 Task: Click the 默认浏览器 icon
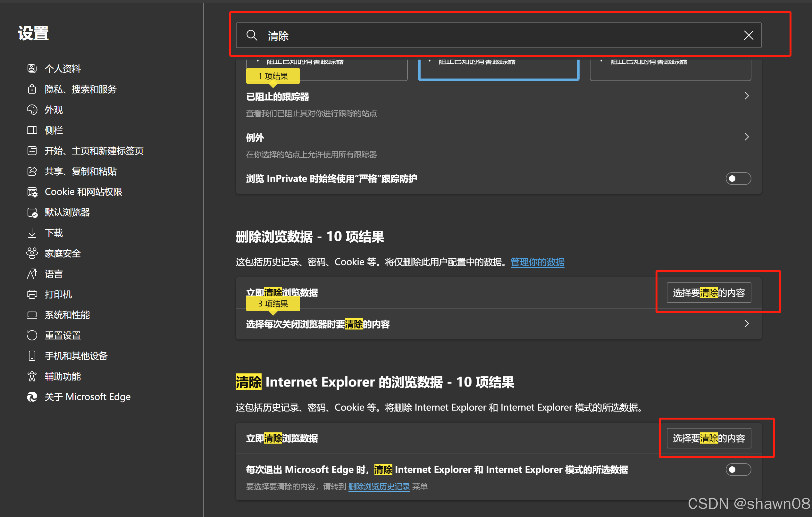(32, 213)
